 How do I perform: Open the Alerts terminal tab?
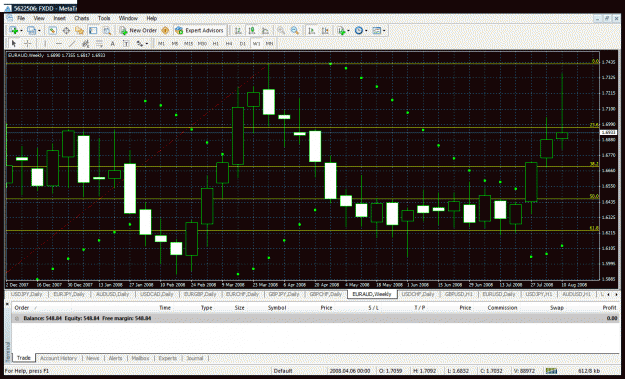(116, 358)
